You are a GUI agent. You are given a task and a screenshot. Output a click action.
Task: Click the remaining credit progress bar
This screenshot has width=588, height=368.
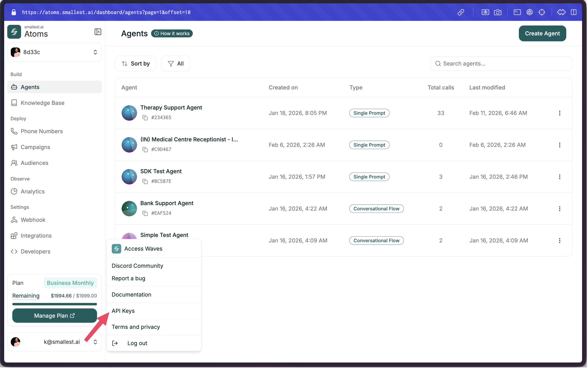[54, 304]
